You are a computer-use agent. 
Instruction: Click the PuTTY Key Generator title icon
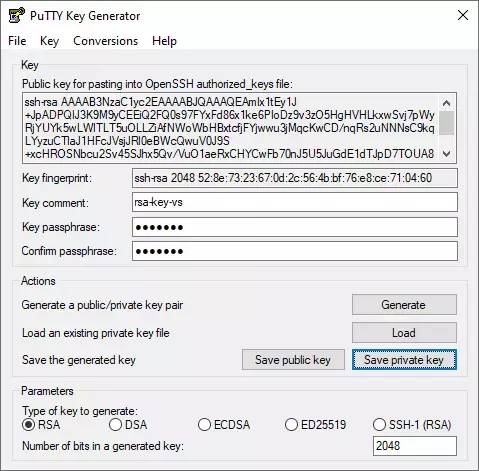[x=16, y=15]
